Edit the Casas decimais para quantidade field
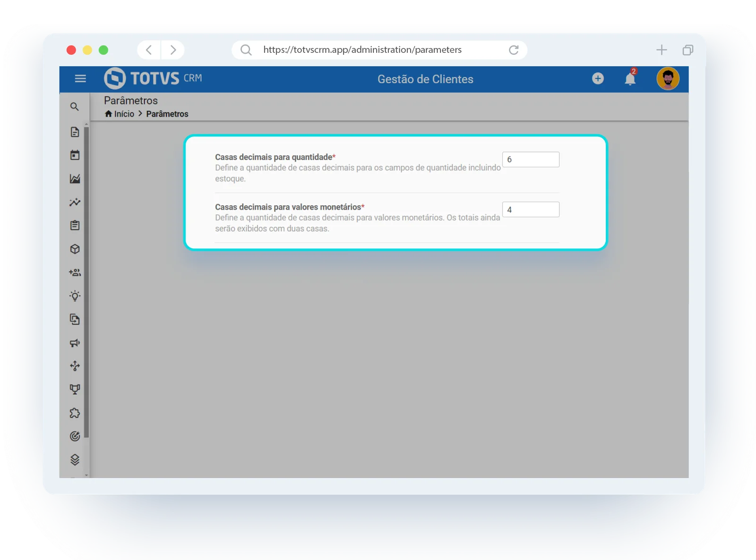756x560 pixels. click(x=531, y=160)
